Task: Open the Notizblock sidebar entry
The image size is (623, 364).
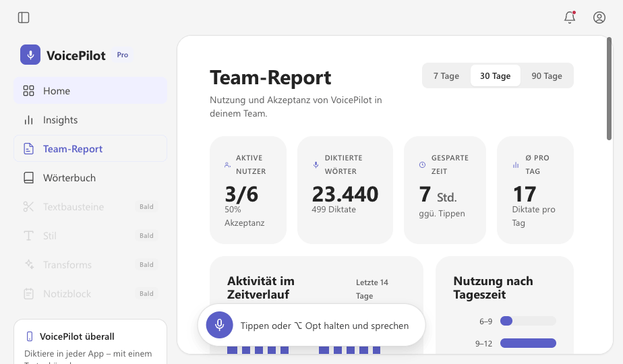Action: tap(90, 294)
